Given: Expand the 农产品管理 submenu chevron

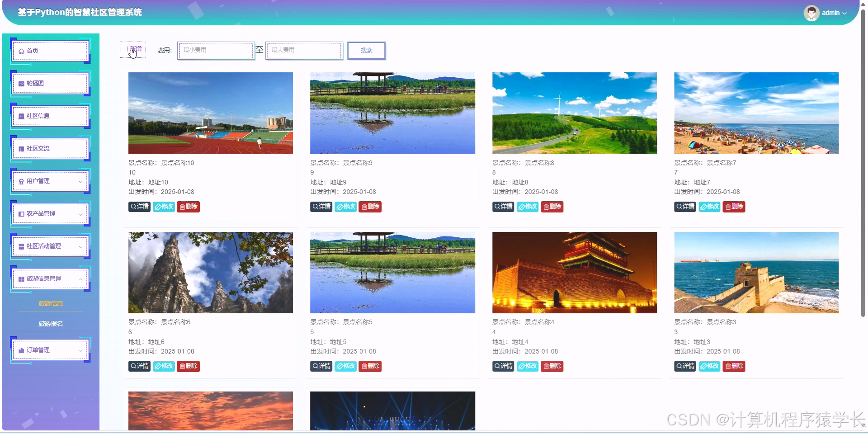Looking at the screenshot, I should pos(80,214).
